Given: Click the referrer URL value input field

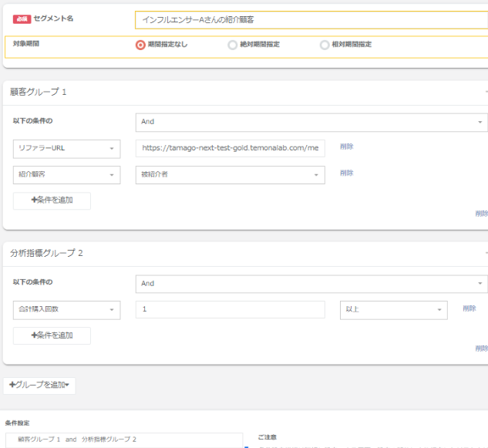Looking at the screenshot, I should (230, 148).
